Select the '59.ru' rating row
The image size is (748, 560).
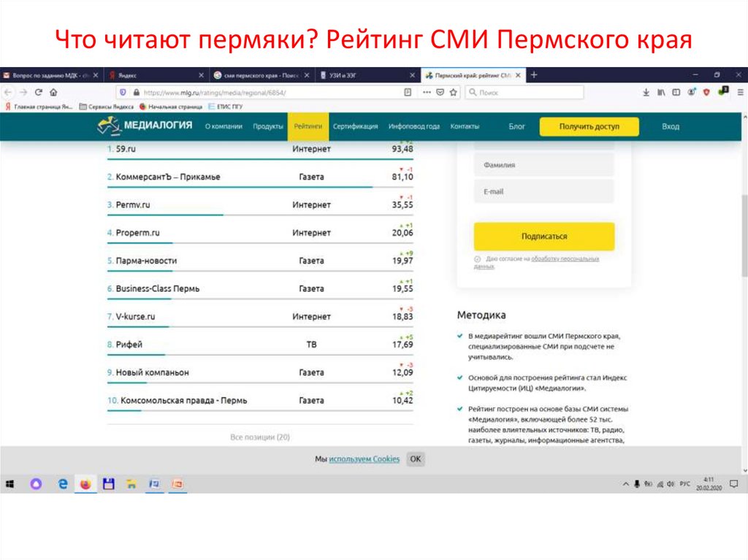click(260, 149)
